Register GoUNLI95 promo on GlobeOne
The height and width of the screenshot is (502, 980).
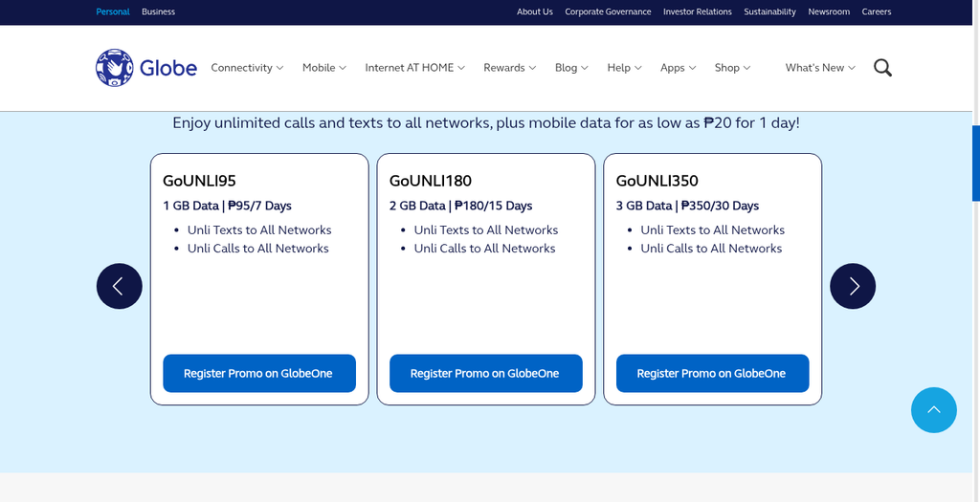pos(259,373)
